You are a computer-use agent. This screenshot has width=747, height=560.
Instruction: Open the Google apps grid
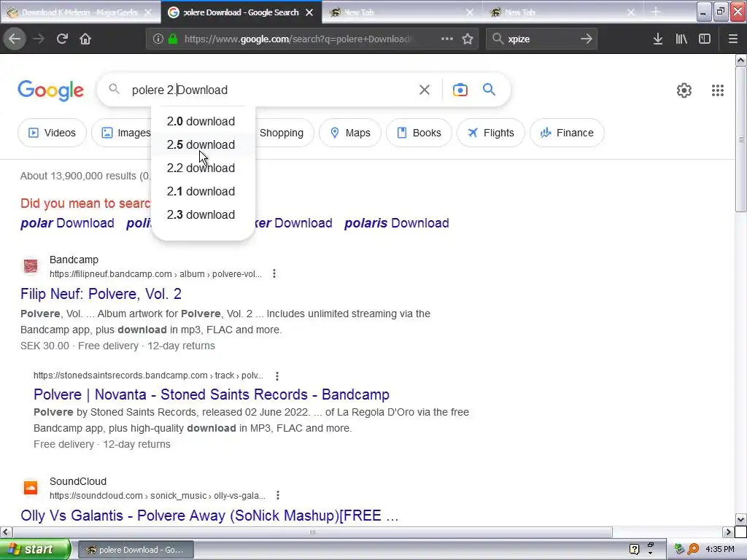tap(718, 90)
